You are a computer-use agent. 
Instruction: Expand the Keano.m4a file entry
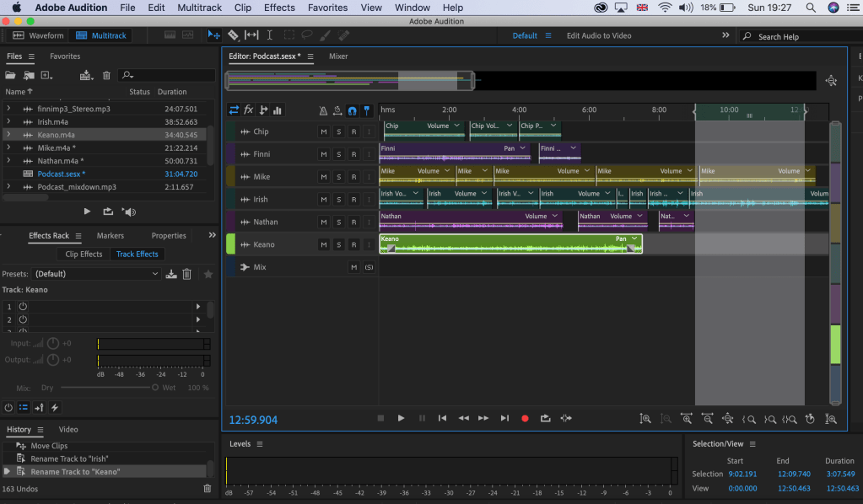point(8,135)
